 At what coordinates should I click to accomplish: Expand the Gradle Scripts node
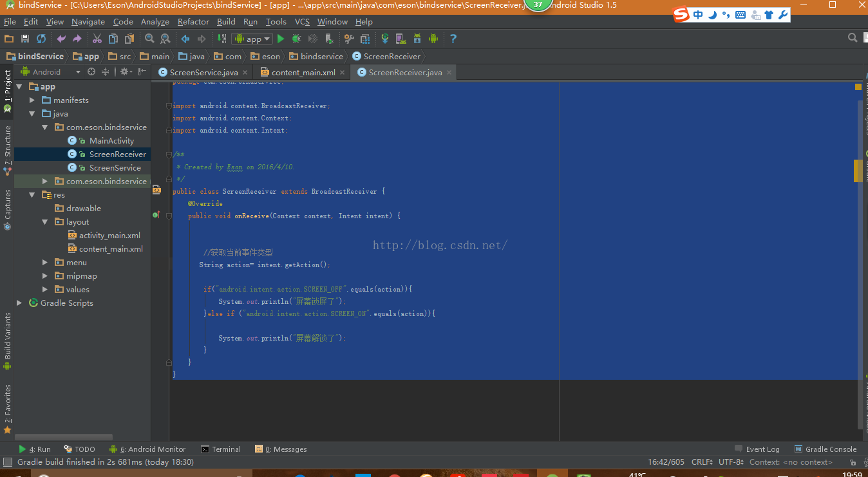(19, 303)
